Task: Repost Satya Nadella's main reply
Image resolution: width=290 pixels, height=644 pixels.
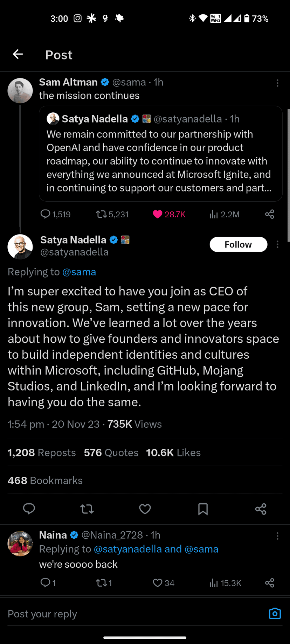Action: pos(87,509)
